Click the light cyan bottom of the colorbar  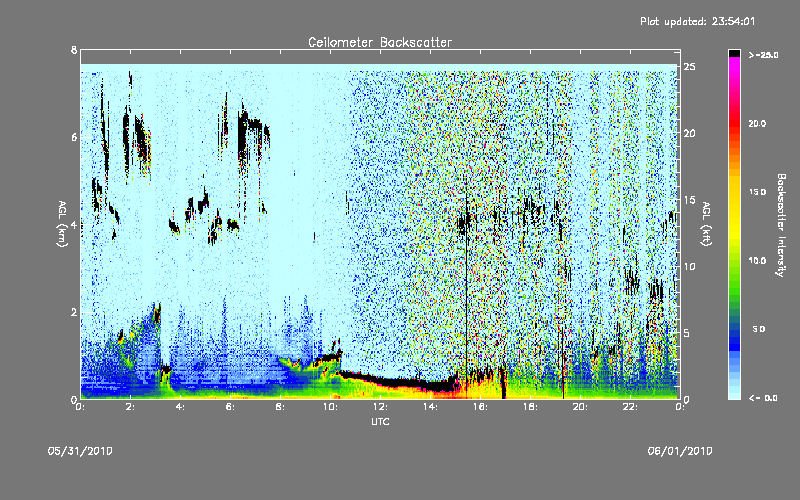734,392
